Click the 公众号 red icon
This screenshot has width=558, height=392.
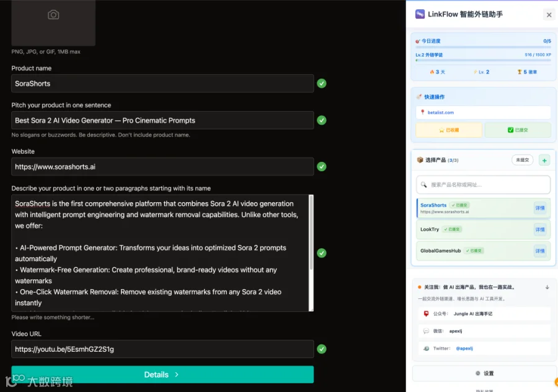click(426, 314)
